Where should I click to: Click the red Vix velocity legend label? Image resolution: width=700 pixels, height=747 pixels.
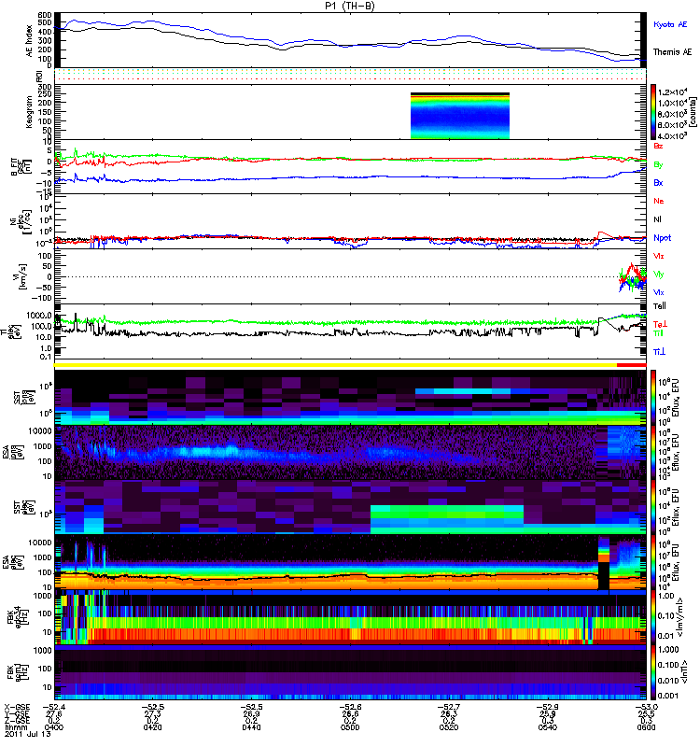click(x=658, y=256)
